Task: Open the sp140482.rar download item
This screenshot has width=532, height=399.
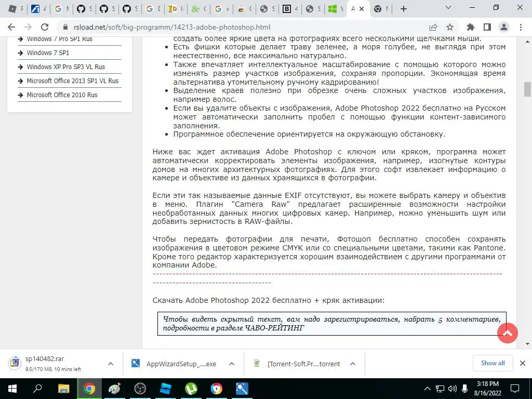Action: (x=54, y=363)
